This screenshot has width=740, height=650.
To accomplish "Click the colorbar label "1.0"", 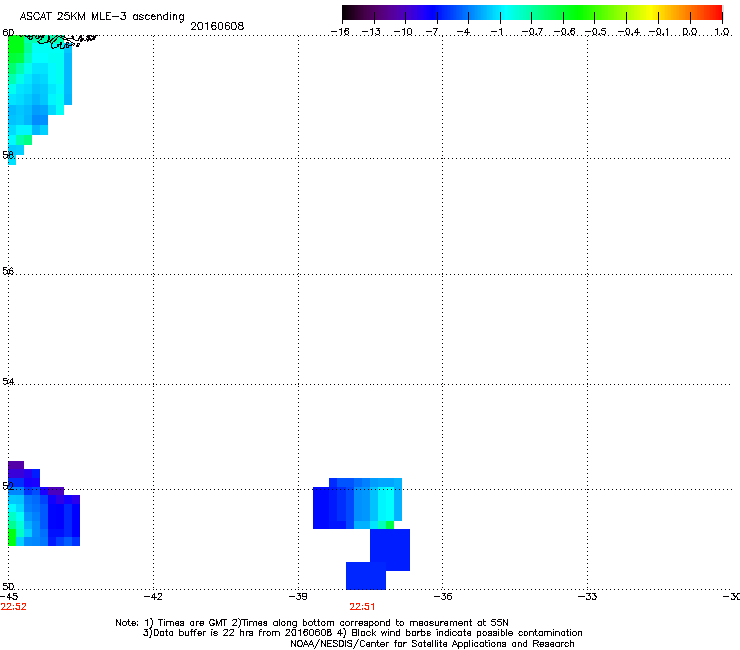I will tap(722, 32).
